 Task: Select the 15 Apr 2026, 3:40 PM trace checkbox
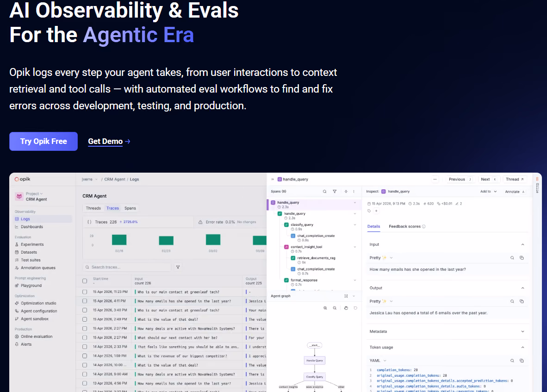[x=85, y=310]
